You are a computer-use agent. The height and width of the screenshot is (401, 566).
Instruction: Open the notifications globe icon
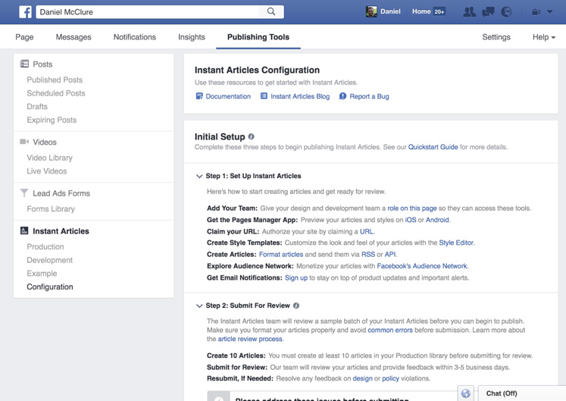[507, 12]
